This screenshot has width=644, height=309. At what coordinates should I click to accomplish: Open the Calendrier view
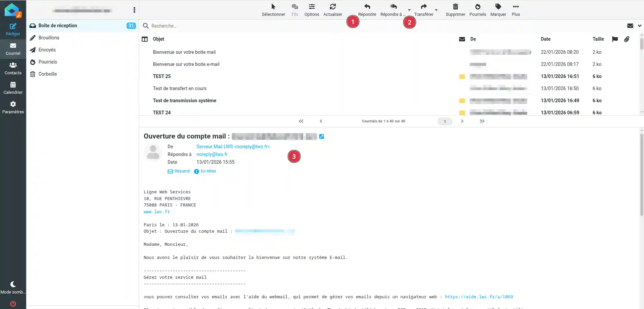point(13,88)
